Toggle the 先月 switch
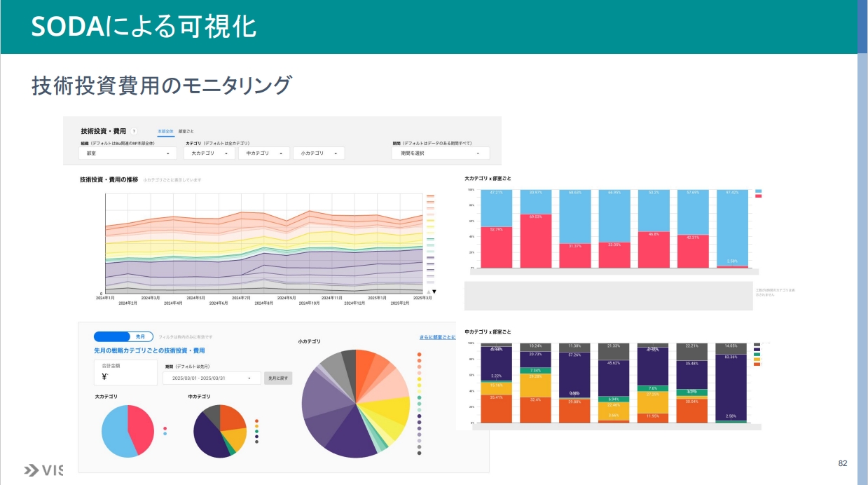Viewport: 868px width, 485px height. (123, 336)
